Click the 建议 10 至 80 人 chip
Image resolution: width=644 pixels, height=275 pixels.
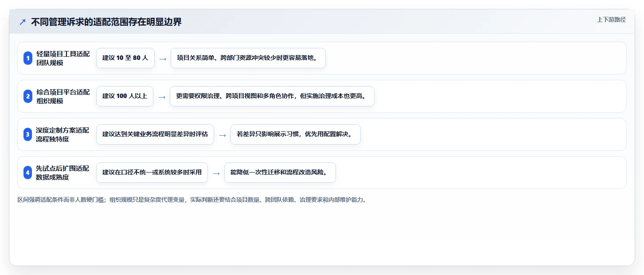click(125, 58)
